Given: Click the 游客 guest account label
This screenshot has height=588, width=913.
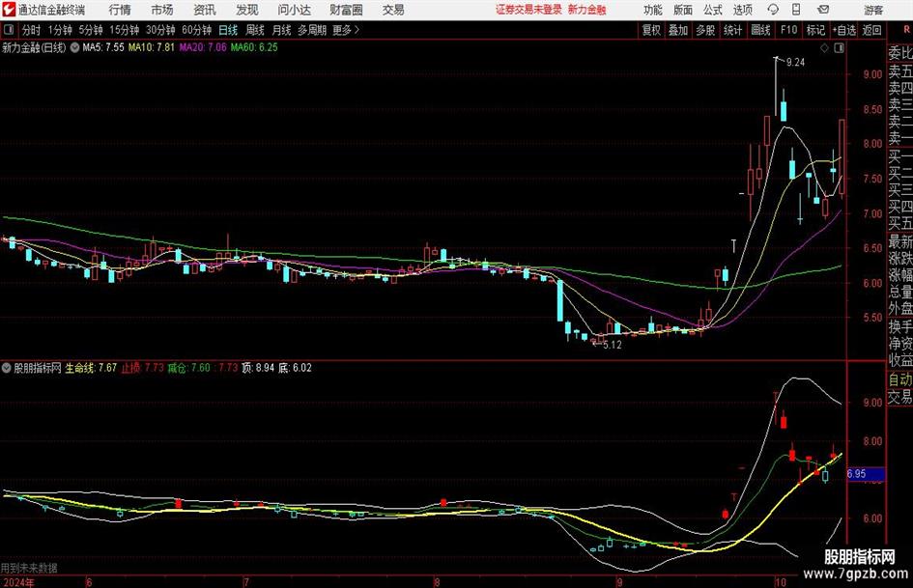Looking at the screenshot, I should coord(873,10).
